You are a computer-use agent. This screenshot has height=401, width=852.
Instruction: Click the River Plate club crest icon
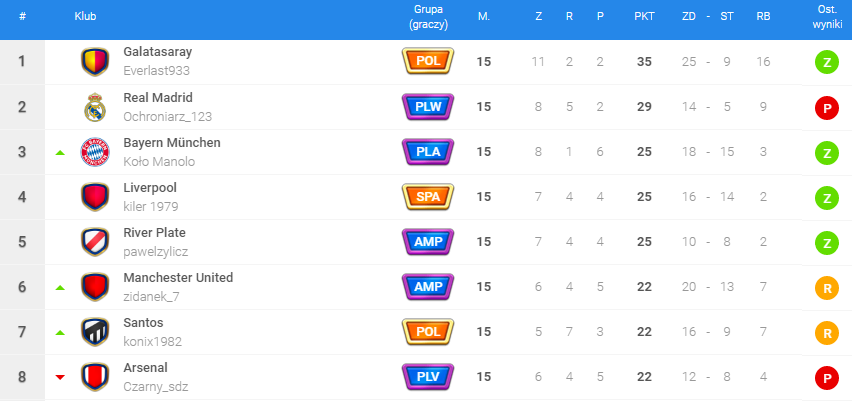(x=94, y=242)
